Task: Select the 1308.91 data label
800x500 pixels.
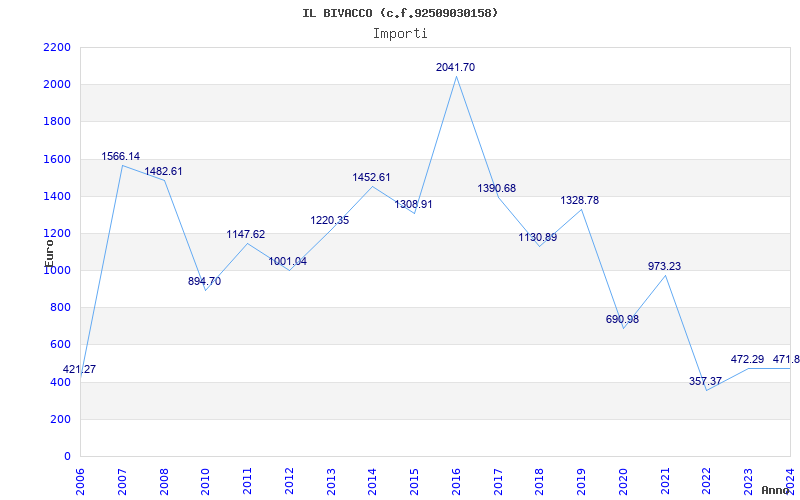Action: point(413,205)
